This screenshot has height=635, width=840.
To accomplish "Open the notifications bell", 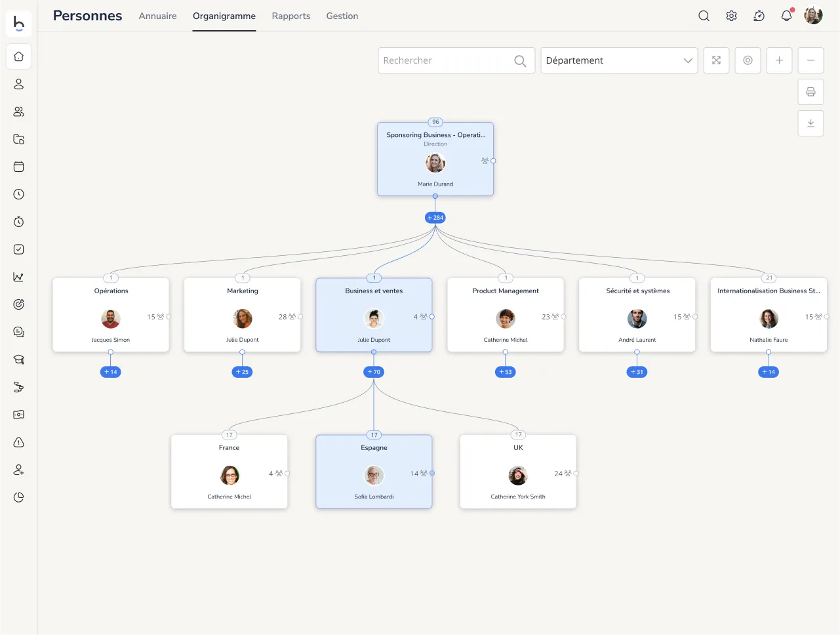I will [786, 16].
